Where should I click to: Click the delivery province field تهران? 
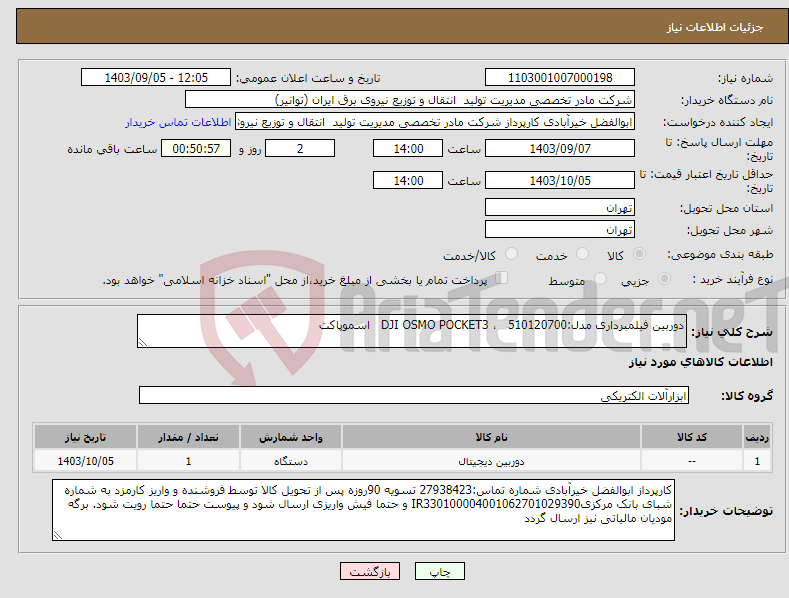[560, 207]
